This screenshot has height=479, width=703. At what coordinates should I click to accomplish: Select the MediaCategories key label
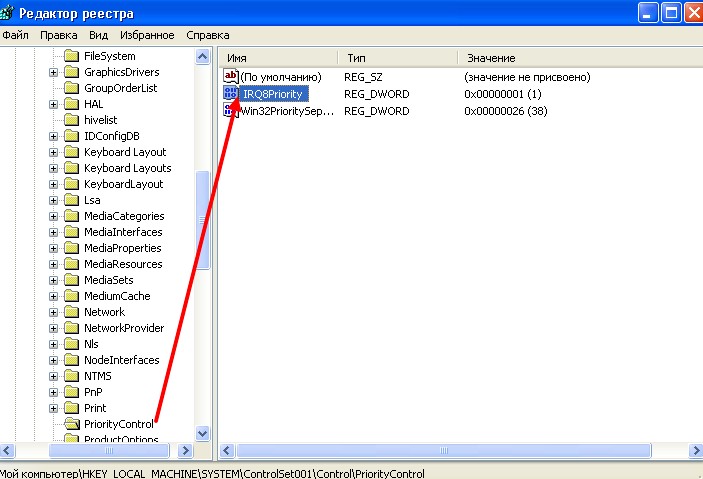(x=124, y=216)
